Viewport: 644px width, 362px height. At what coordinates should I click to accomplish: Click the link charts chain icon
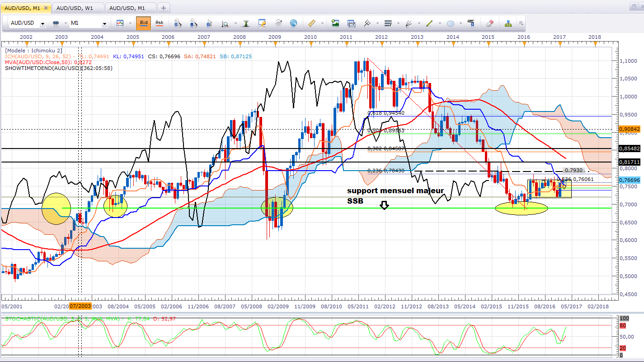56,23
